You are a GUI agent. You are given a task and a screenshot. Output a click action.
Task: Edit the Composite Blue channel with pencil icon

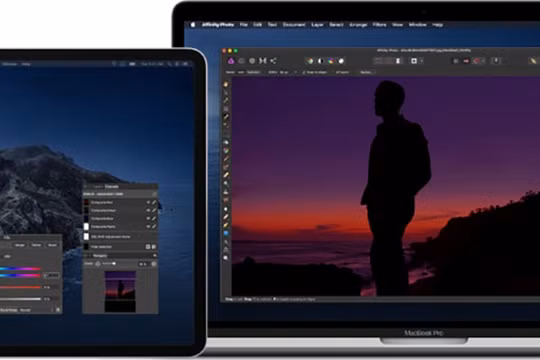[x=154, y=218]
